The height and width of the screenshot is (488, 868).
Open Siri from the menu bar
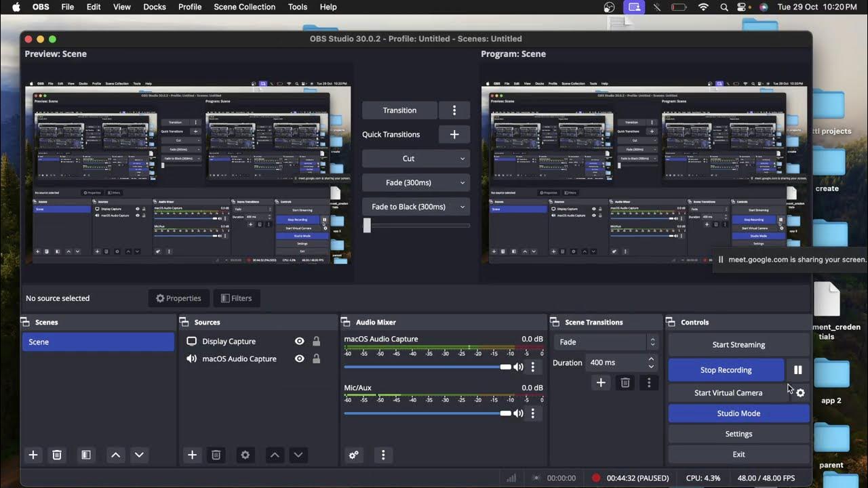click(x=764, y=7)
